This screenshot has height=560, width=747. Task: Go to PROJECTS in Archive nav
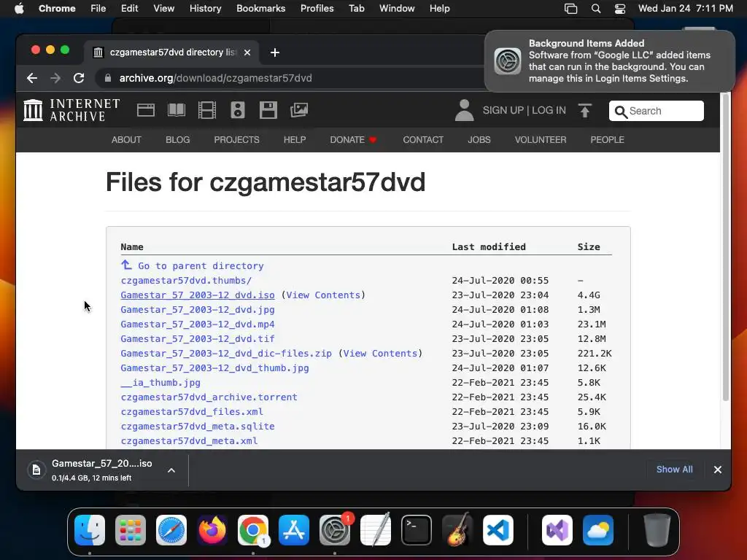click(x=237, y=140)
